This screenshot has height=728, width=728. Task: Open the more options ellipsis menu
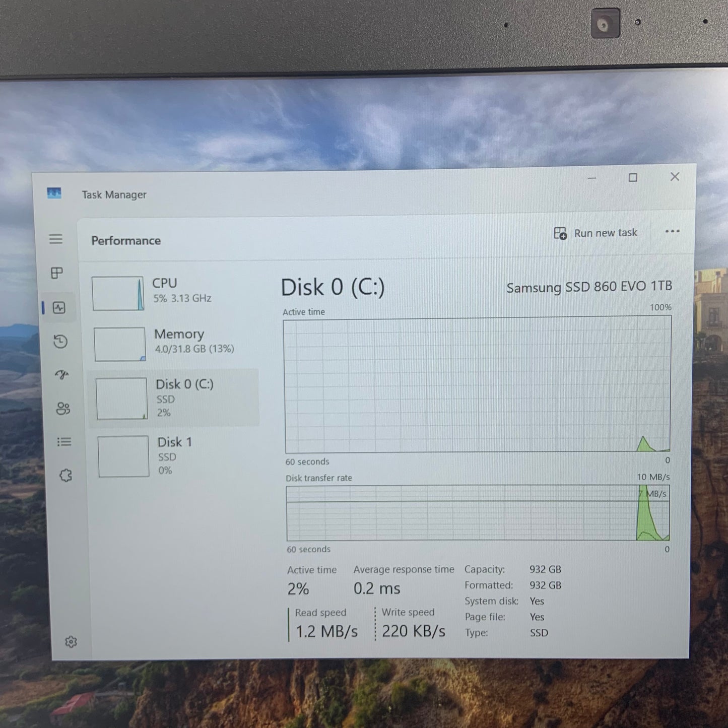673,231
